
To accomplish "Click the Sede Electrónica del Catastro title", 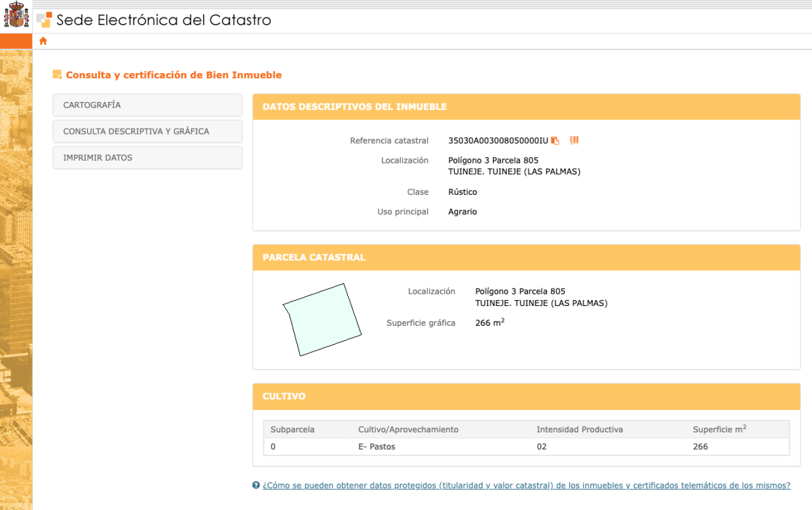I will 164,20.
